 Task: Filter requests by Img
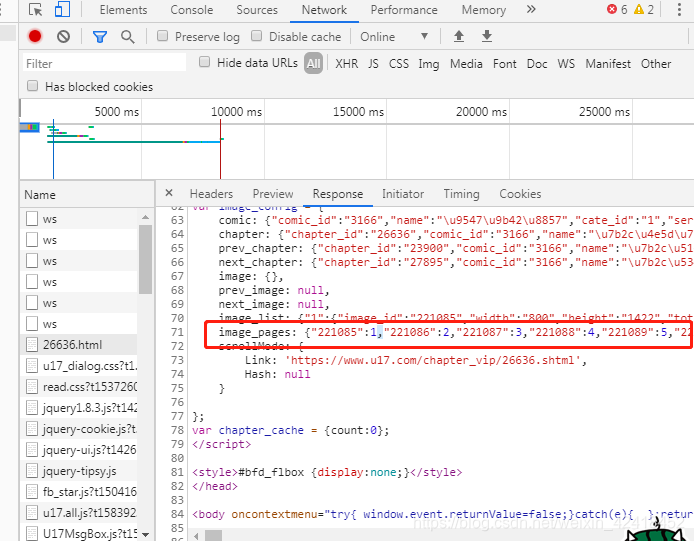[x=428, y=64]
